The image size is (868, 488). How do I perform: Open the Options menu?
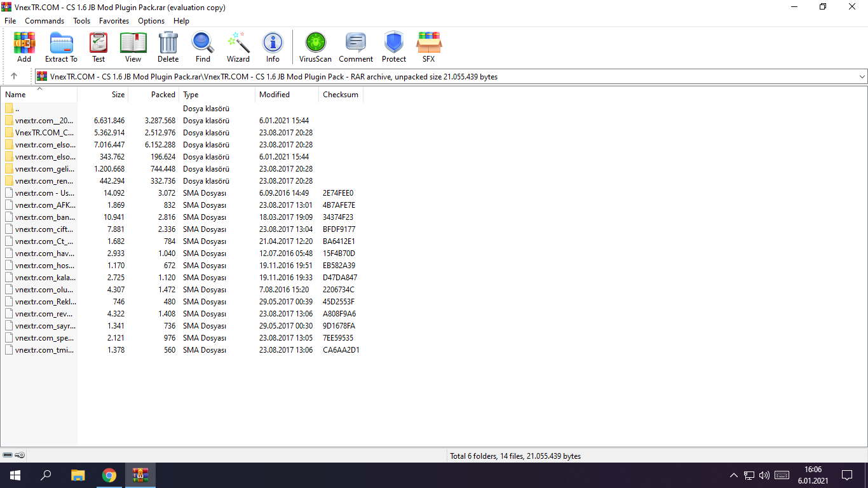151,21
